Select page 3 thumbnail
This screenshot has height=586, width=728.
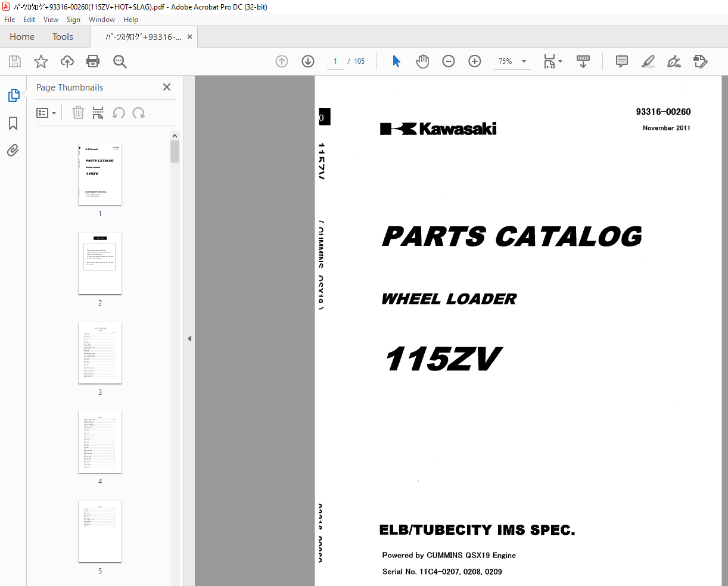pyautogui.click(x=100, y=353)
